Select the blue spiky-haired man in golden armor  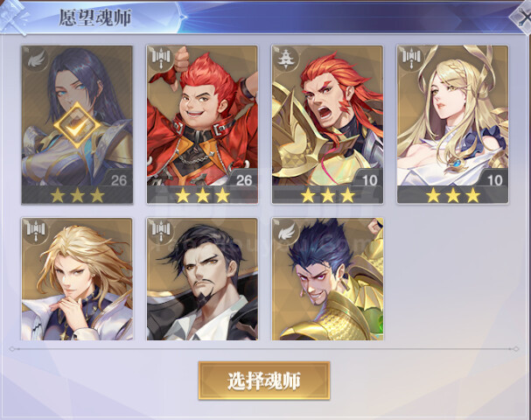(x=327, y=279)
